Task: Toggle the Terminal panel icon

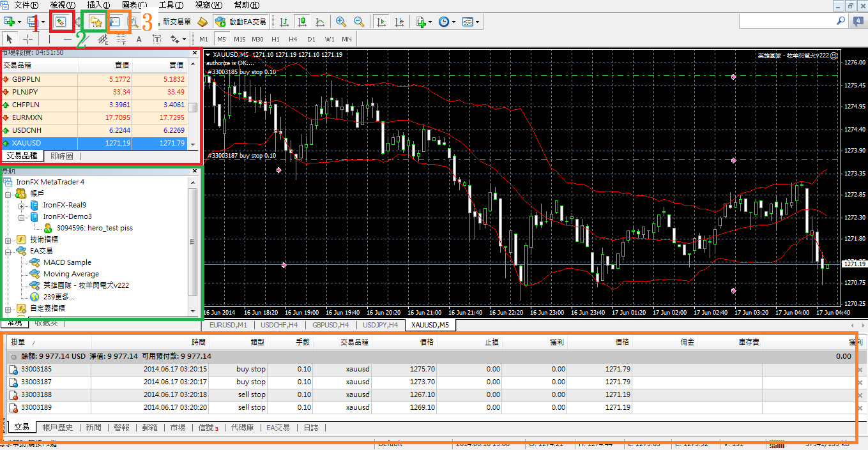Action: (x=115, y=22)
